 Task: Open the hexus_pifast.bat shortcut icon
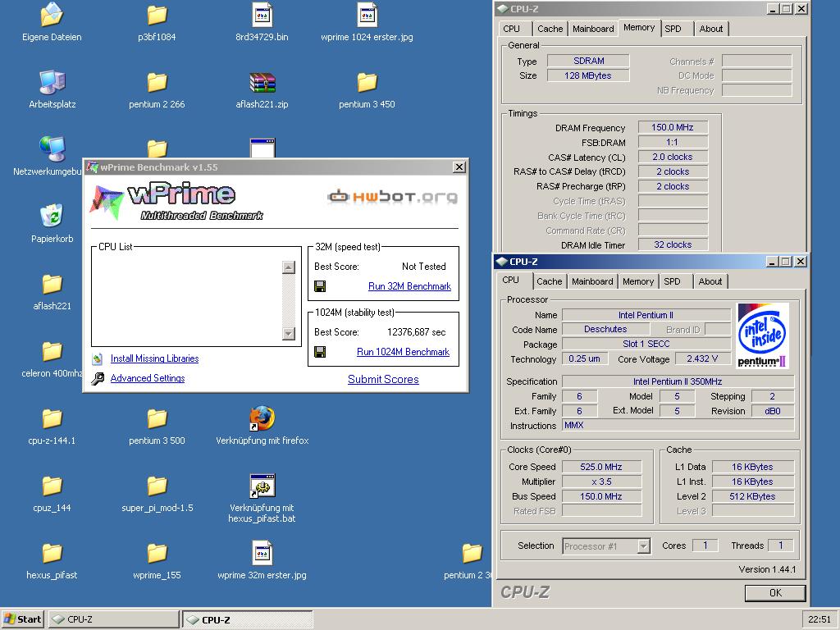(x=262, y=486)
